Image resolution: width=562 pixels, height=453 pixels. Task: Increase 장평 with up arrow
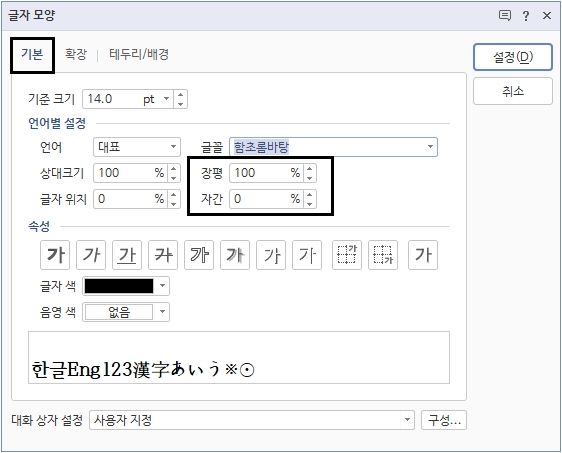click(310, 168)
